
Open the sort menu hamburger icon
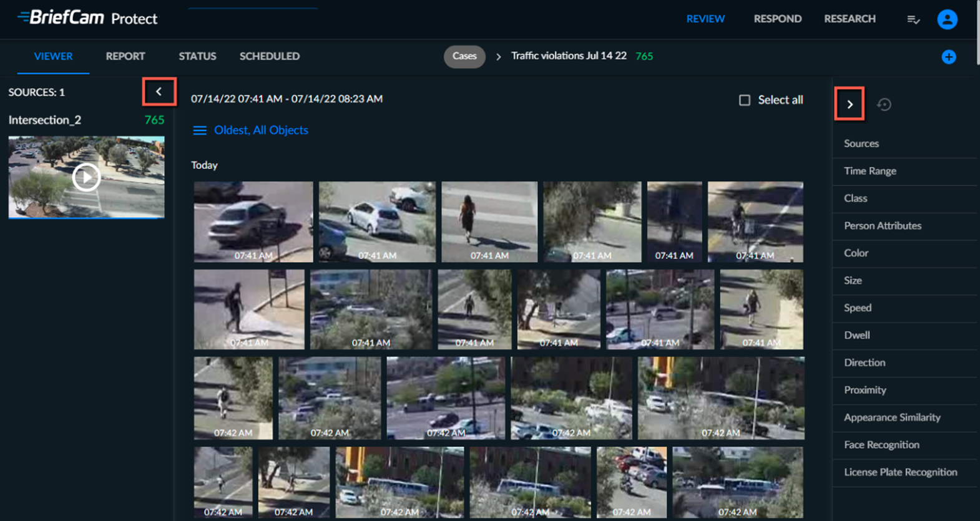200,130
